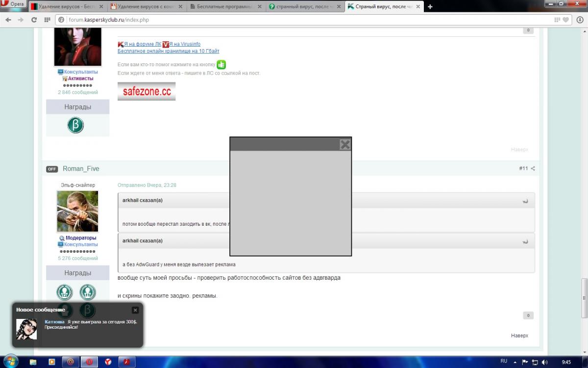
Task: Switch to Opera taskbar icon
Action: click(89, 362)
